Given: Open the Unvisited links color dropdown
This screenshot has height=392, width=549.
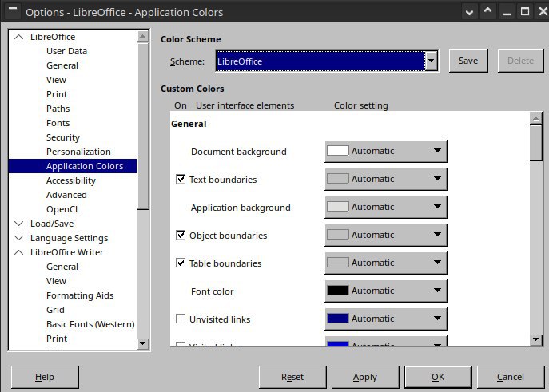Looking at the screenshot, I should tap(386, 319).
